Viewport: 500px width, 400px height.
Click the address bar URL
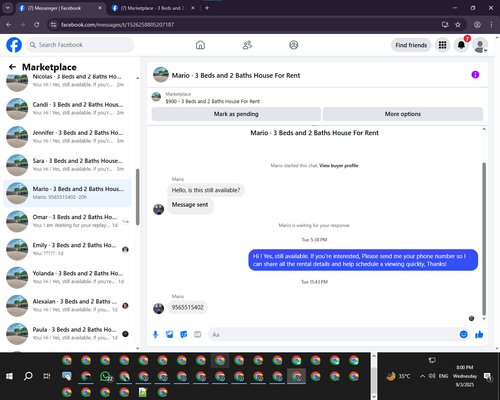tap(117, 25)
